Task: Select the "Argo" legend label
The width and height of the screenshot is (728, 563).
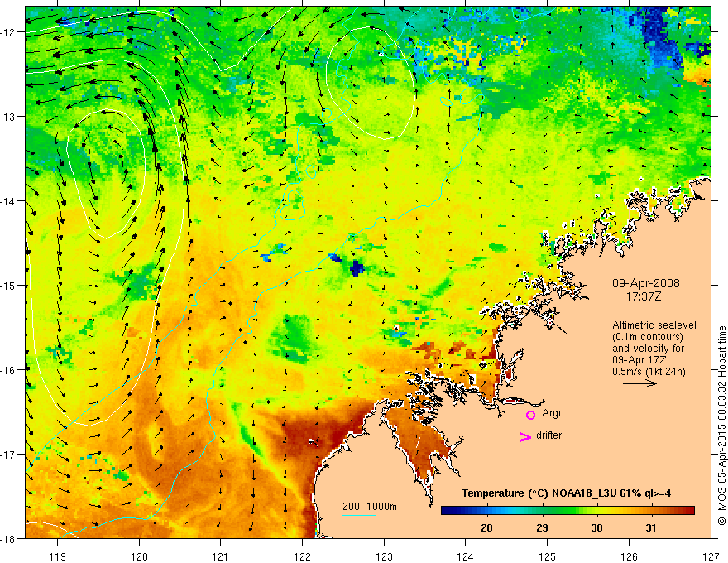Action: (x=553, y=413)
